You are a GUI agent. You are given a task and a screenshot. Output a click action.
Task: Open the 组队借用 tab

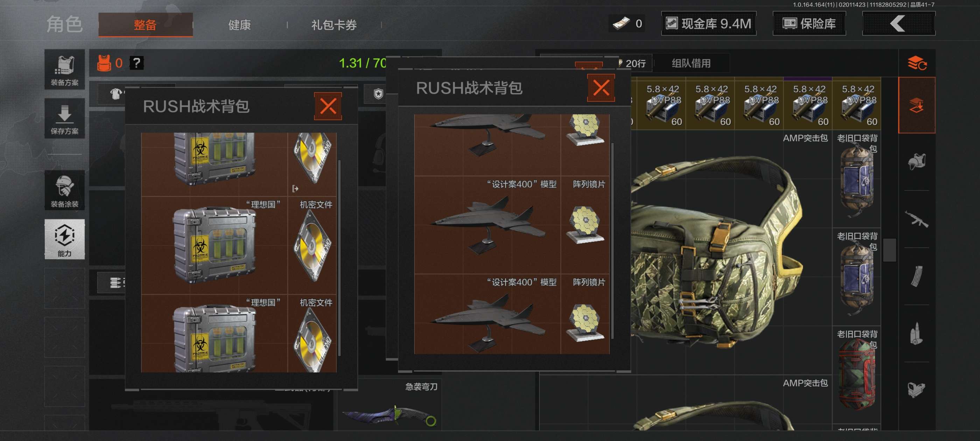click(691, 63)
